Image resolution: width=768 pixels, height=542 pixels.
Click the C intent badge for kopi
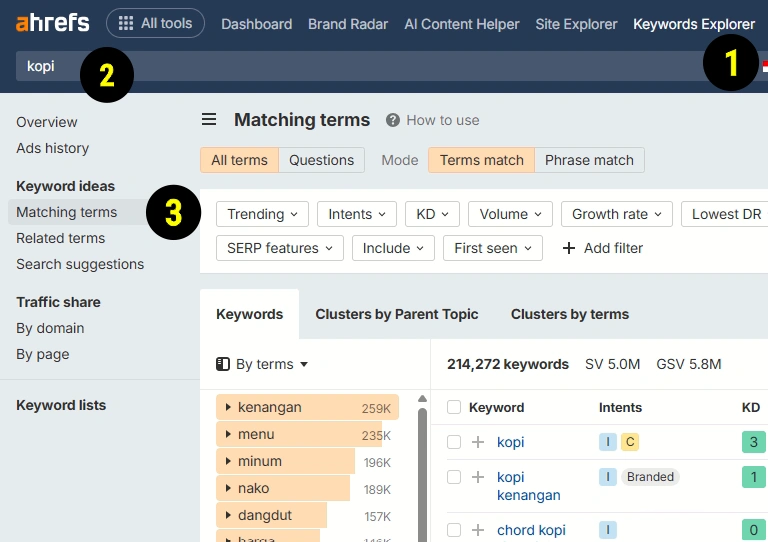tap(630, 442)
